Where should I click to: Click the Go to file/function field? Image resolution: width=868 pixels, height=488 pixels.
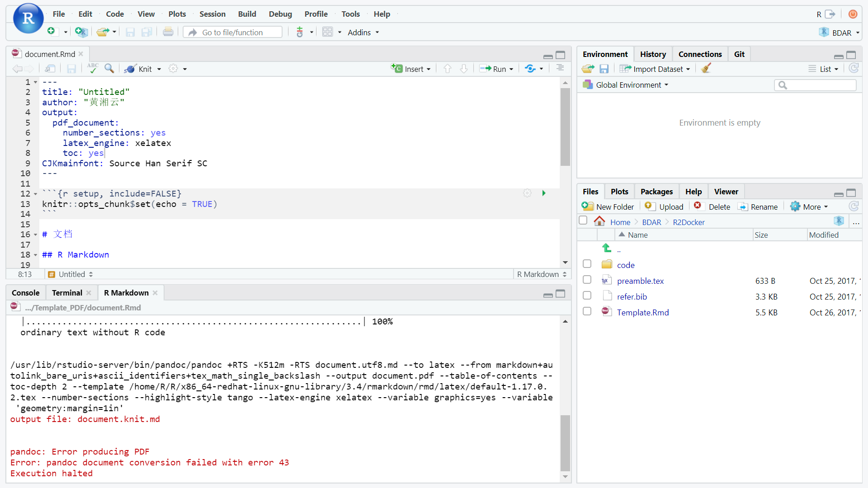click(x=232, y=33)
